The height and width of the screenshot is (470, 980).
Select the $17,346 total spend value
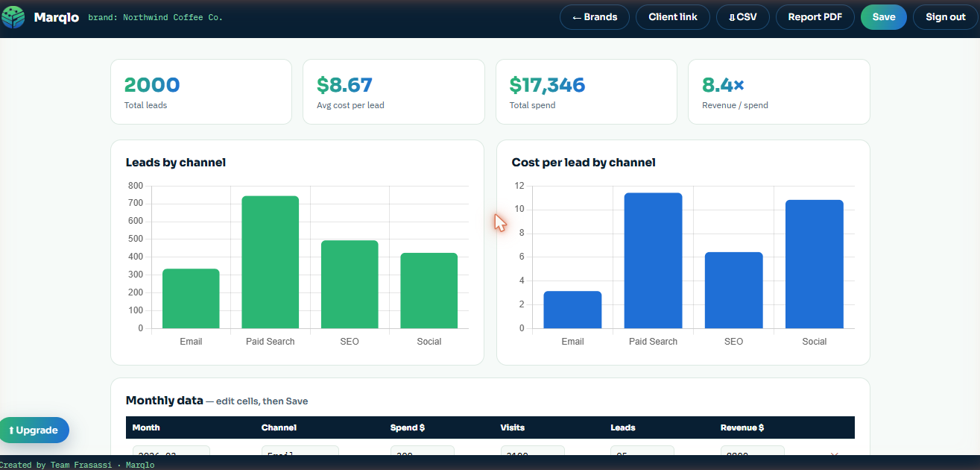click(548, 85)
